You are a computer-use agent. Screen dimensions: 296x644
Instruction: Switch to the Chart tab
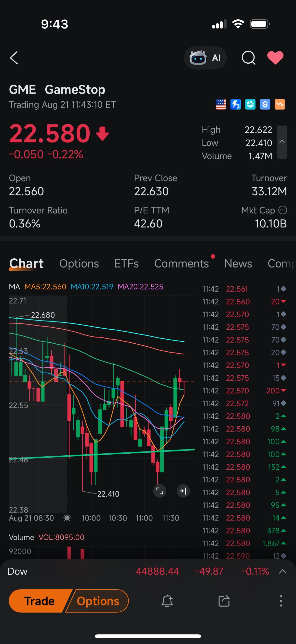[26, 264]
